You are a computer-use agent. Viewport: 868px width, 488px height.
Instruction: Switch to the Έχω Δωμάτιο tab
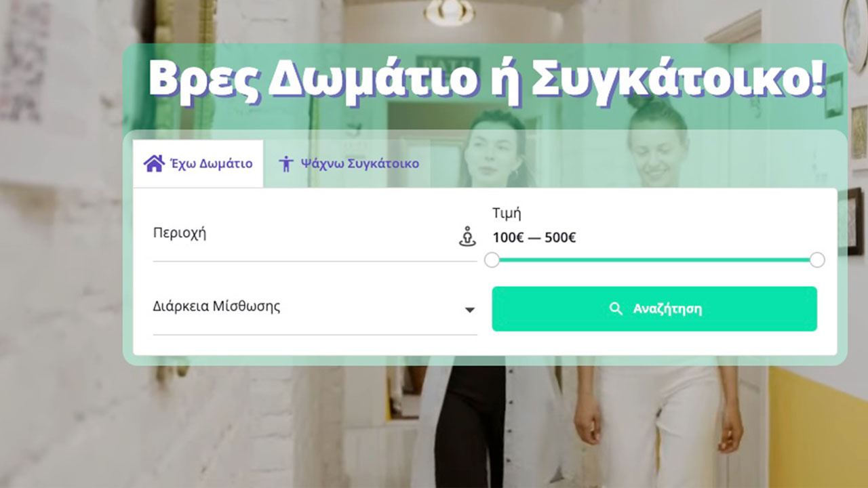(x=198, y=163)
